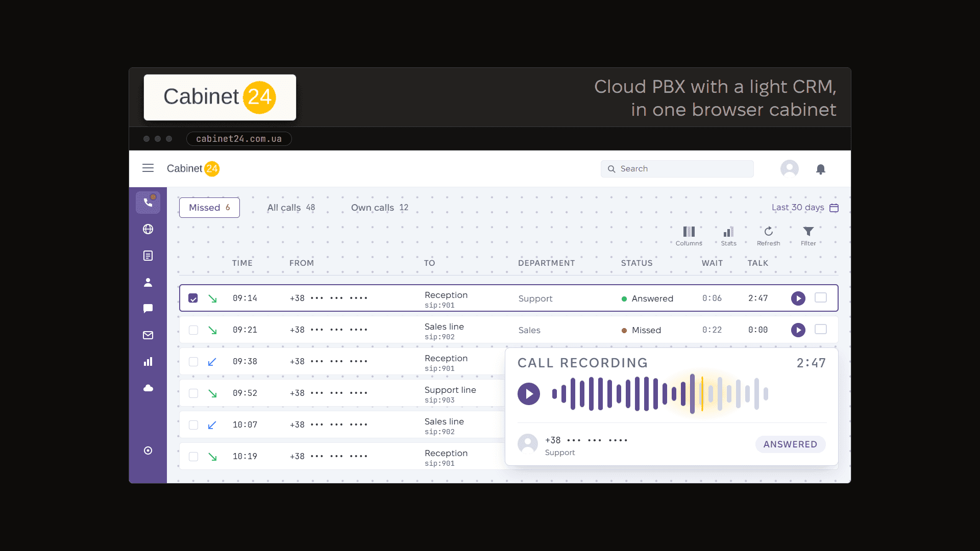Viewport: 980px width, 551px height.
Task: Open notifications bell
Action: tap(821, 169)
